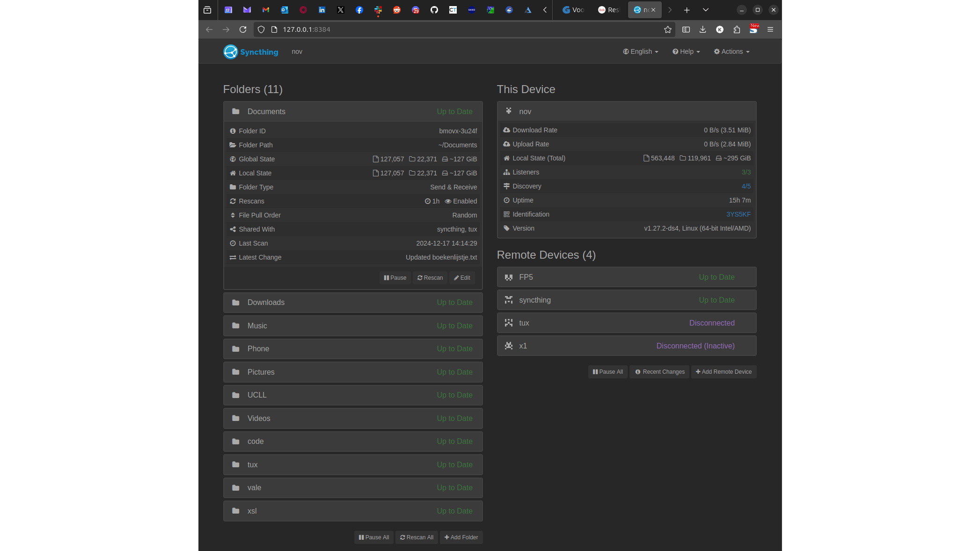The width and height of the screenshot is (980, 551).
Task: Open the browser downloads icon
Action: (702, 29)
